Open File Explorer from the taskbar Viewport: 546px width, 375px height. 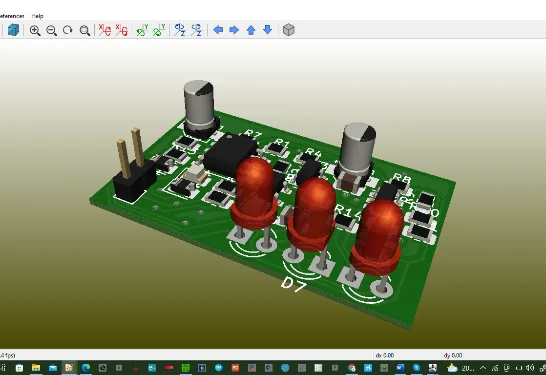(x=36, y=368)
